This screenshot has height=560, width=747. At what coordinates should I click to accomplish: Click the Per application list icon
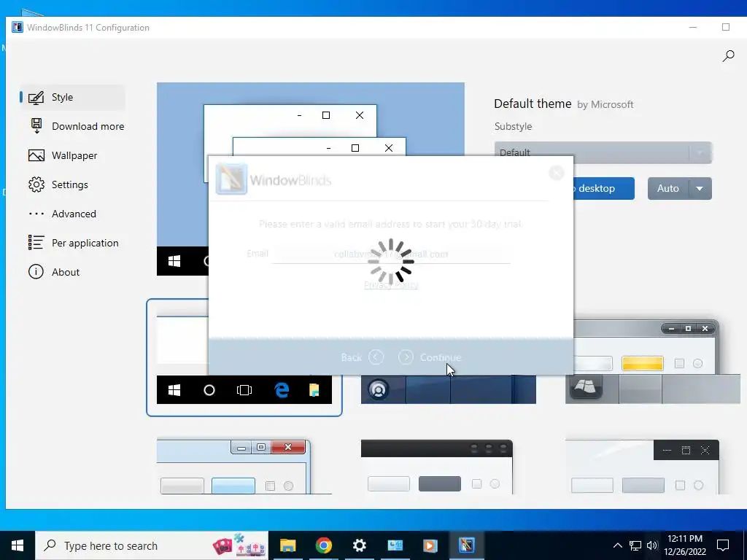(x=36, y=243)
